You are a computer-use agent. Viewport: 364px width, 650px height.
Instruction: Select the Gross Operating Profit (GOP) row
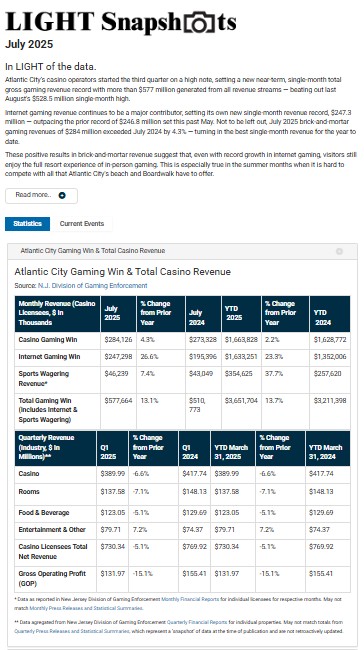182,579
